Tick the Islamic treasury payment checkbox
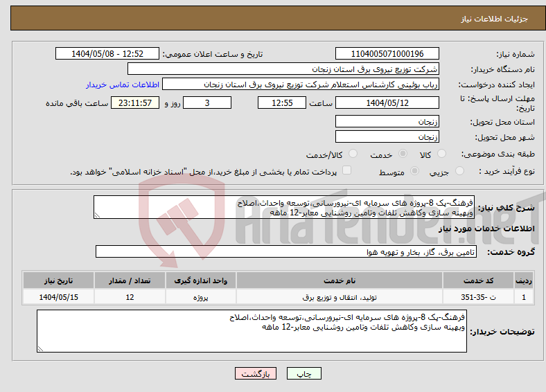Screen dimensions: 546x392 click(x=347, y=170)
